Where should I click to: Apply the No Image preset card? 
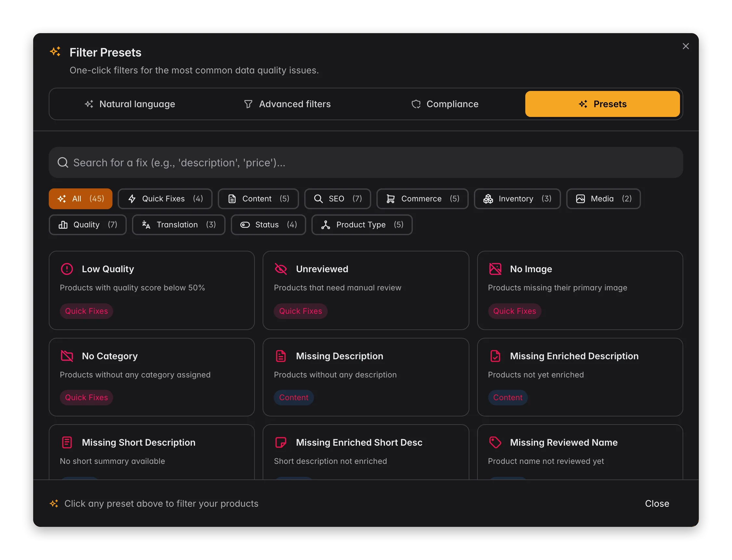click(580, 290)
